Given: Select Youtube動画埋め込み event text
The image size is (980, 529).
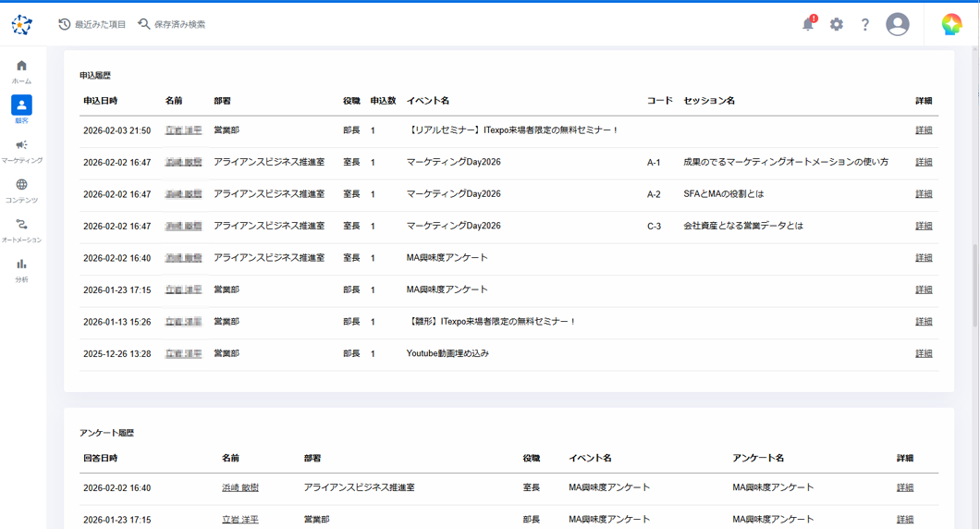Looking at the screenshot, I should click(x=447, y=353).
